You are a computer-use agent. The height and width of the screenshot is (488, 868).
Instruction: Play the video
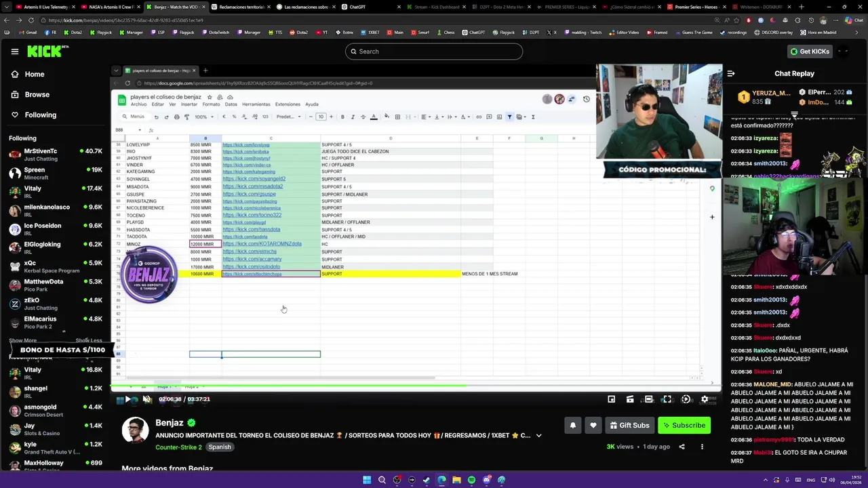(x=127, y=399)
